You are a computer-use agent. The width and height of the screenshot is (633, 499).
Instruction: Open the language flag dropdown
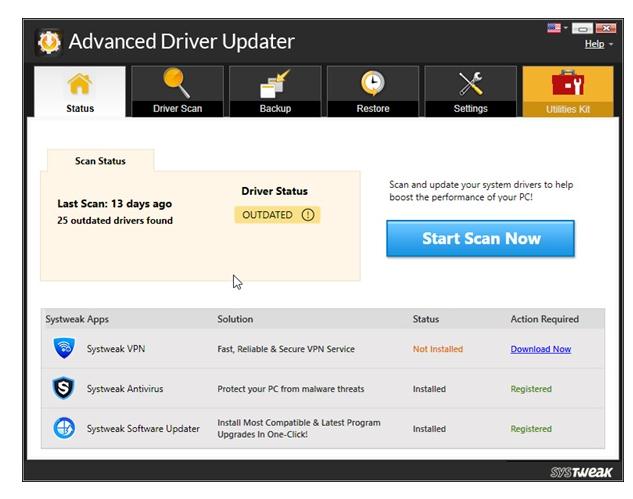(x=555, y=28)
